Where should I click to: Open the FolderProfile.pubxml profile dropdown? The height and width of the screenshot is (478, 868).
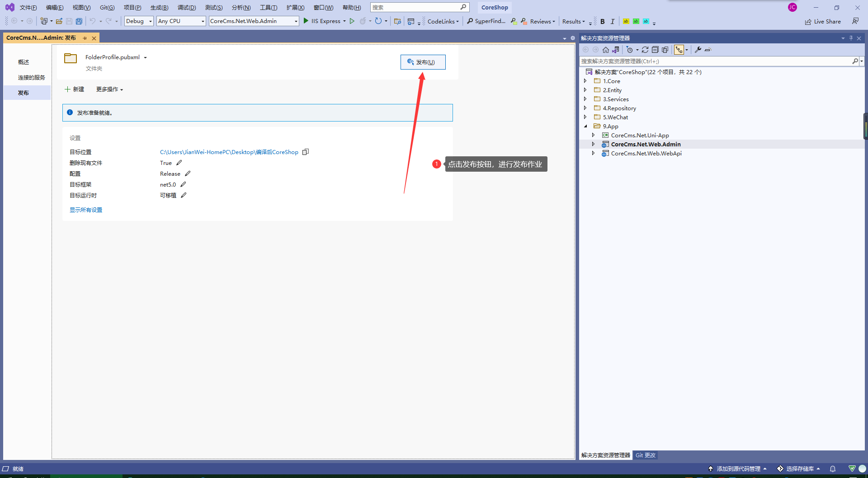click(x=145, y=57)
